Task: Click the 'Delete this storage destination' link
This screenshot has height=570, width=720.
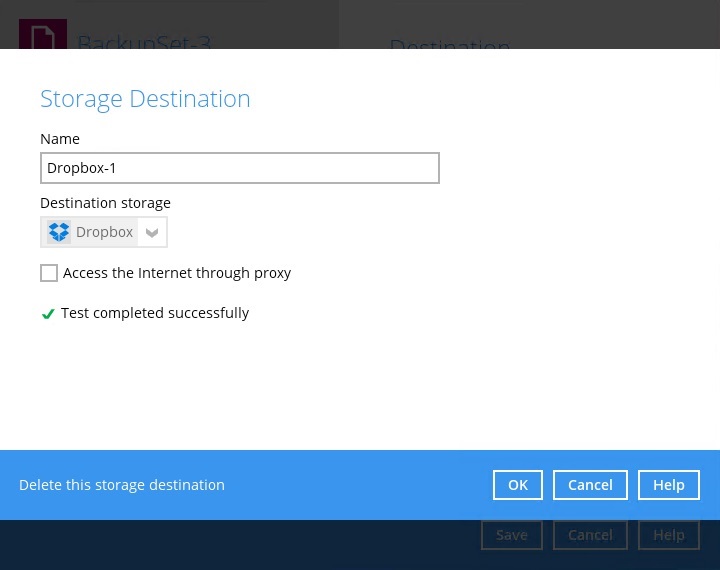Action: [122, 485]
